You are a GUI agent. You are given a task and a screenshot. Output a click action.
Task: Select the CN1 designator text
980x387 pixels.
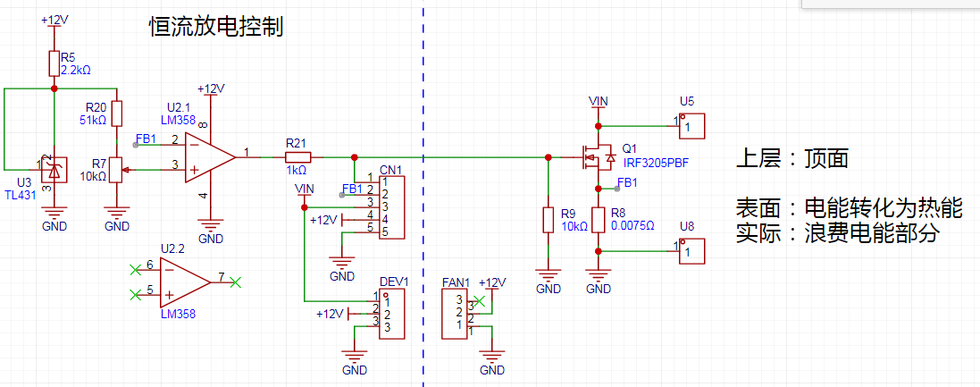[x=391, y=170]
